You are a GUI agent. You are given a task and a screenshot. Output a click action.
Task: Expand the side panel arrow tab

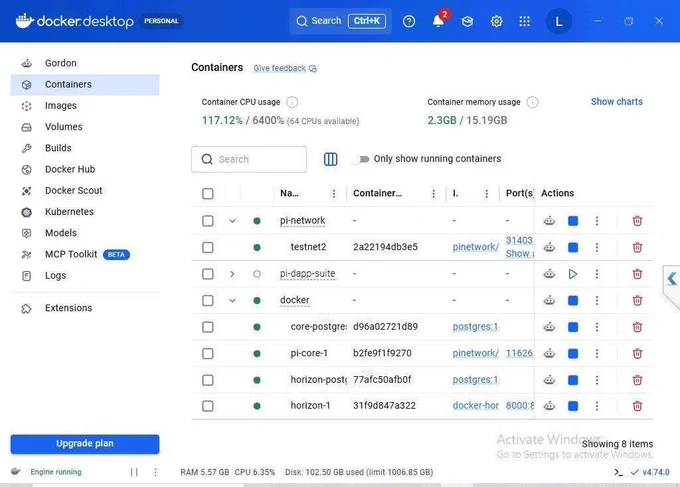click(672, 279)
